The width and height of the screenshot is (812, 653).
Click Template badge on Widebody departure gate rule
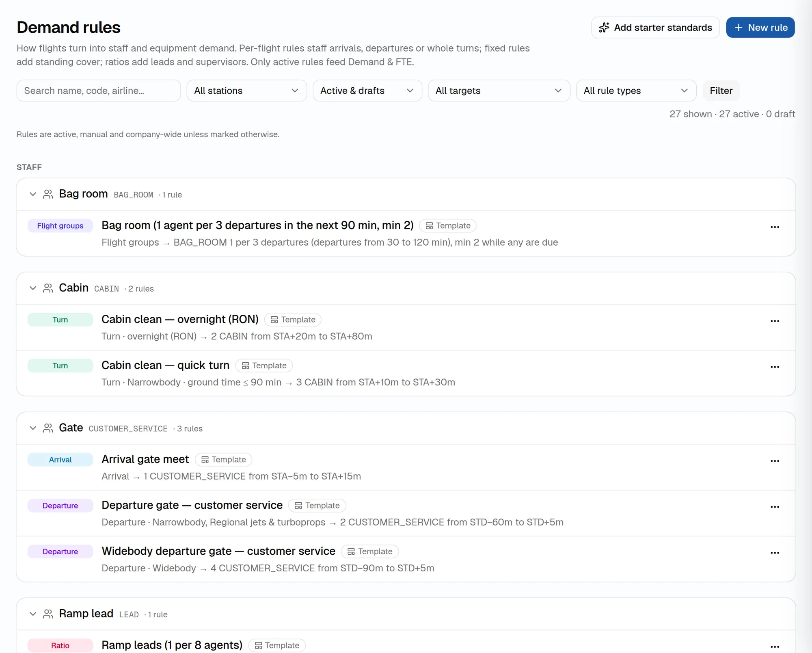pyautogui.click(x=370, y=551)
